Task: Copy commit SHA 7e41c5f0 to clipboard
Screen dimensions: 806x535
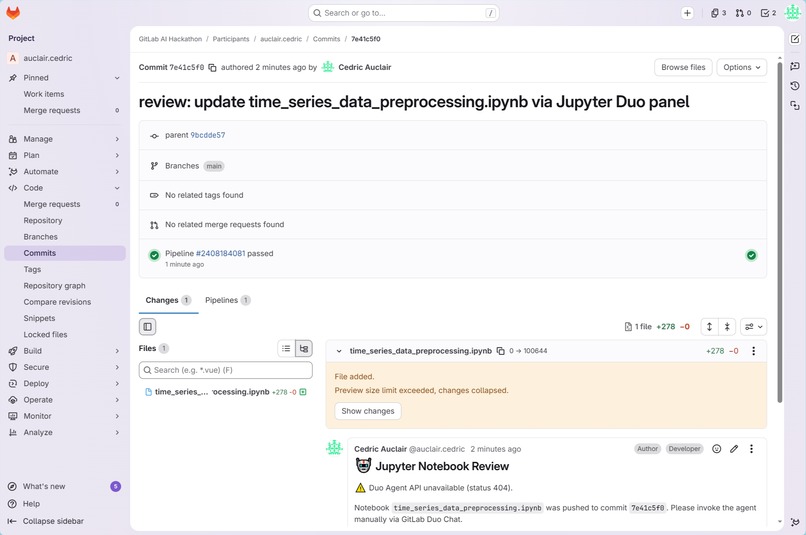Action: pos(212,67)
